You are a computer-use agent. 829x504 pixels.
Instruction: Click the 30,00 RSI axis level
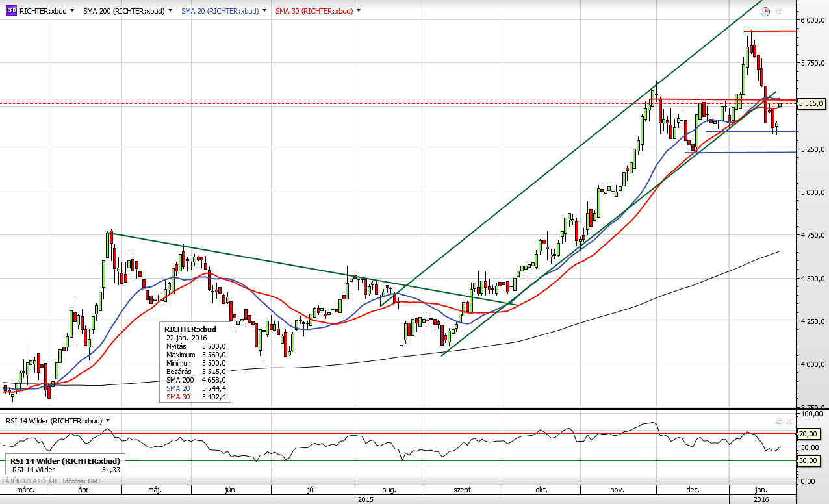coord(808,460)
